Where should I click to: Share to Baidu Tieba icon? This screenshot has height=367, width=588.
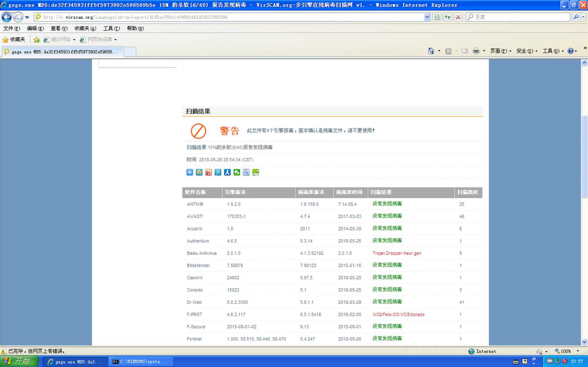pyautogui.click(x=246, y=172)
